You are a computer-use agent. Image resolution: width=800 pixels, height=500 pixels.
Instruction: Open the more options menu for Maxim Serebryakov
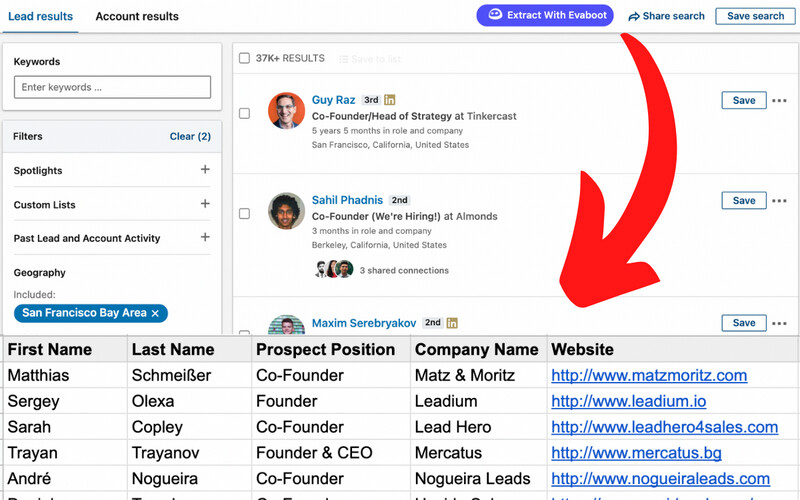click(x=779, y=323)
